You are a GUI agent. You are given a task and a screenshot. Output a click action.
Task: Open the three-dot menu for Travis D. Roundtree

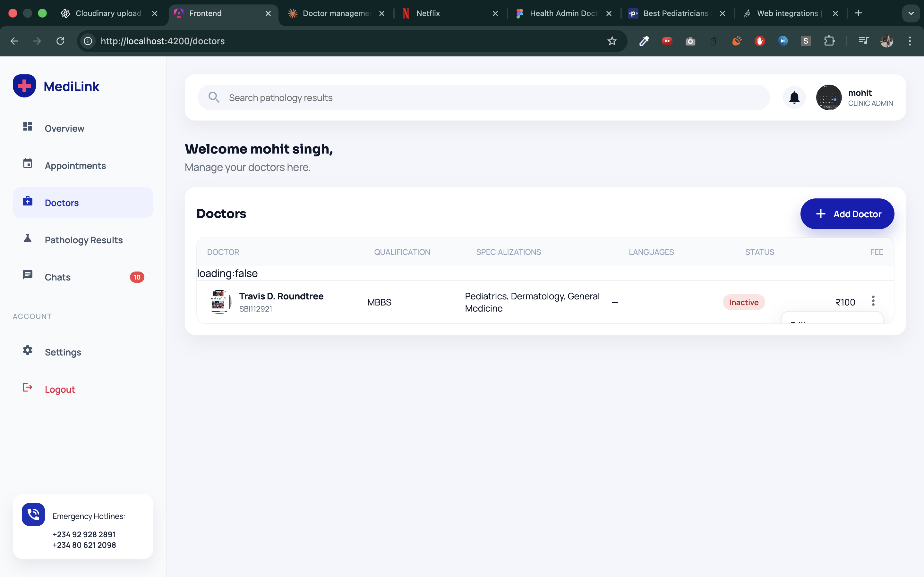[x=873, y=301]
